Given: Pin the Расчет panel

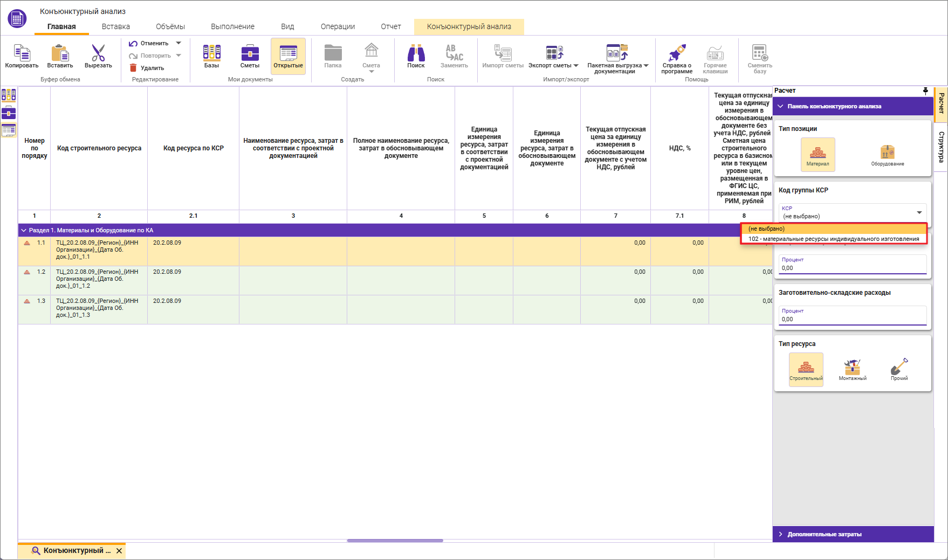Looking at the screenshot, I should (x=925, y=91).
